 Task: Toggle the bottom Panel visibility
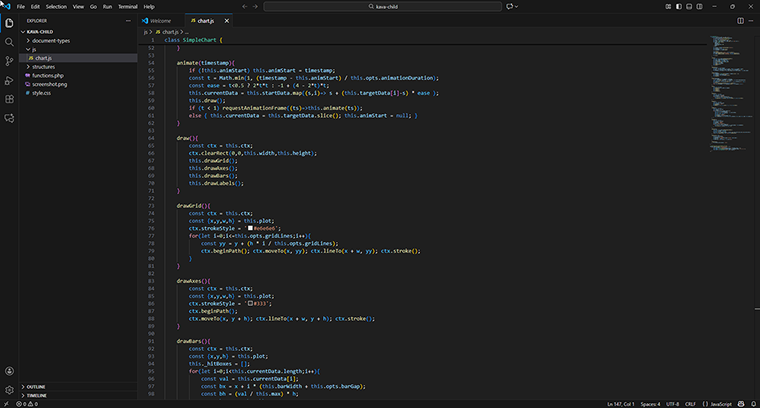(689, 7)
